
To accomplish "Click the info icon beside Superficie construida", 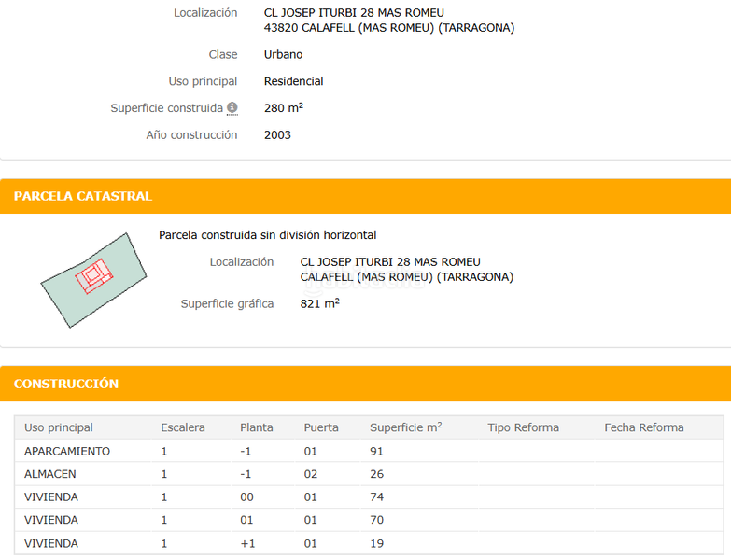I will [232, 108].
